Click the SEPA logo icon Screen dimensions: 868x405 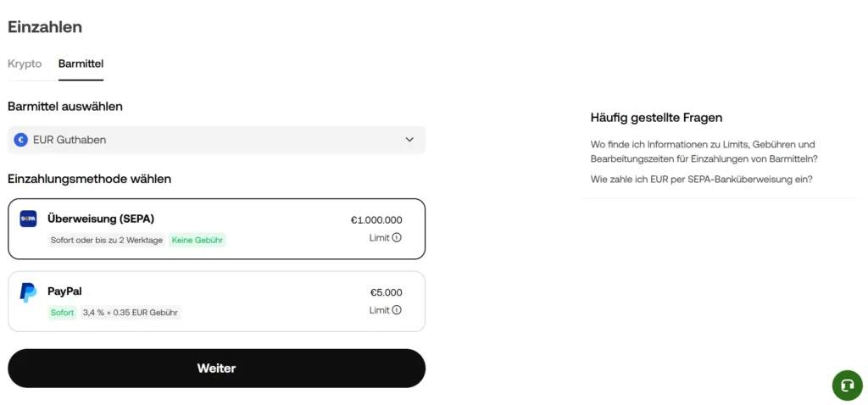pyautogui.click(x=28, y=219)
